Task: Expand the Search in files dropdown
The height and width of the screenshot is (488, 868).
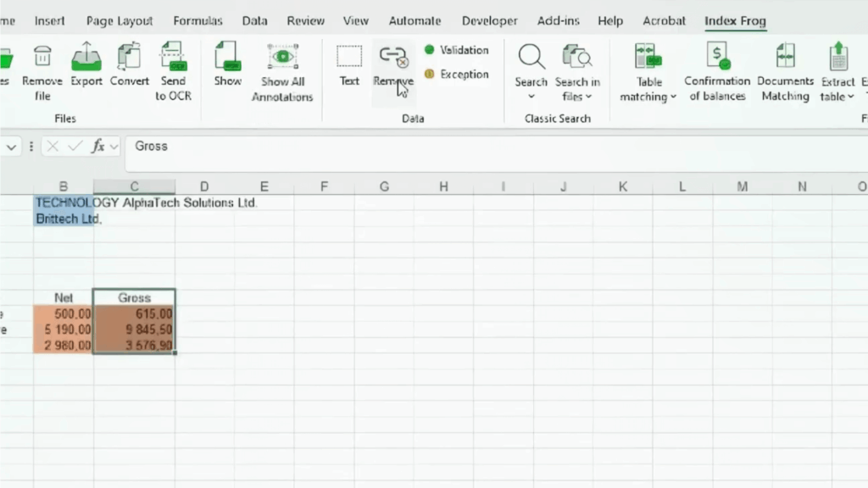Action: (x=588, y=97)
